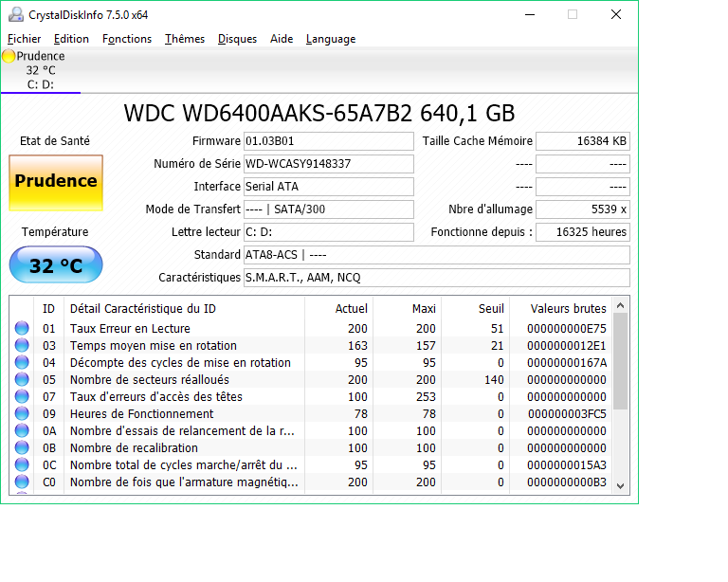Open the Edition menu
This screenshot has height=582, width=728.
pyautogui.click(x=71, y=39)
